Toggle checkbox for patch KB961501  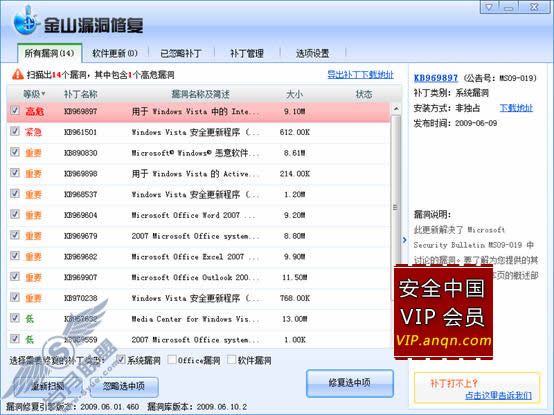pyautogui.click(x=15, y=131)
